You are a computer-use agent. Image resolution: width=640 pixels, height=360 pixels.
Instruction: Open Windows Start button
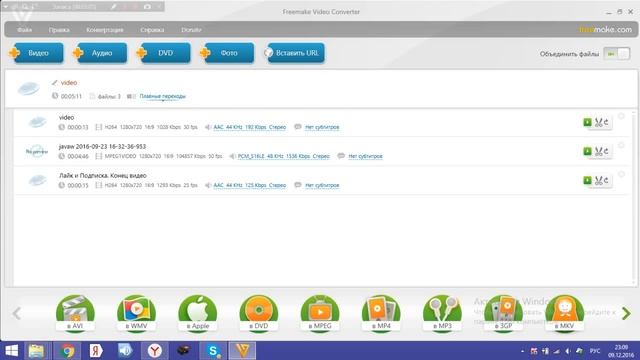(x=11, y=351)
